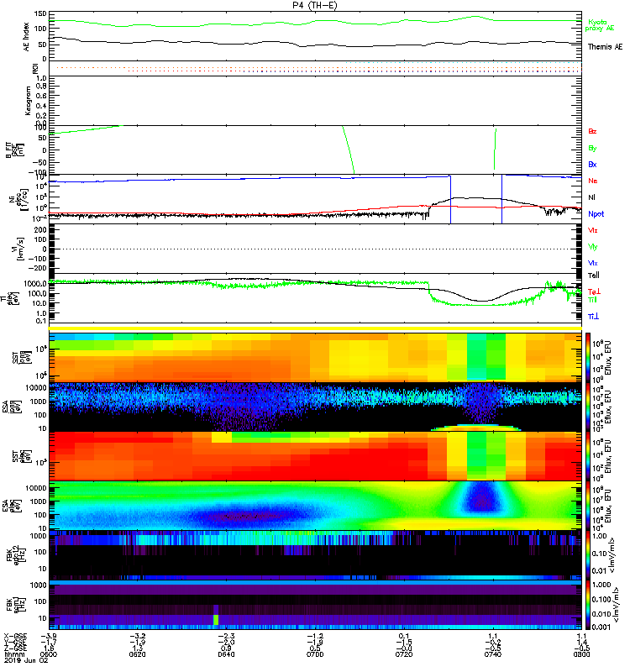Click the date label 2019 Jun 02
The height and width of the screenshot is (672, 630).
(26, 660)
